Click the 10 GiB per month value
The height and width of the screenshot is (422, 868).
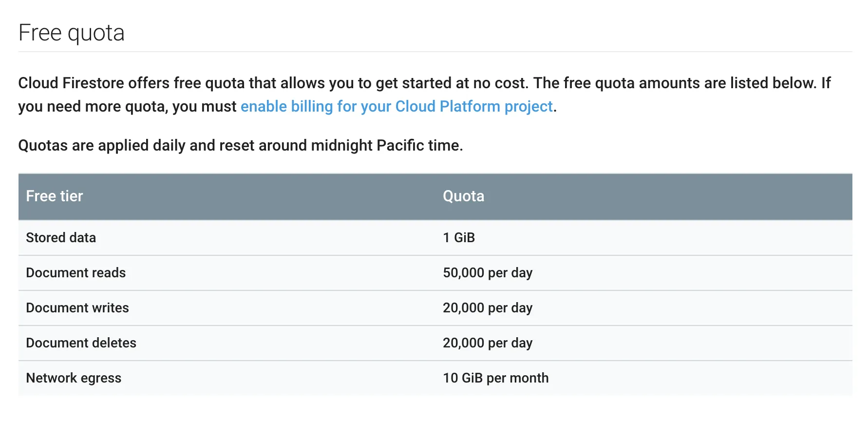pos(495,378)
